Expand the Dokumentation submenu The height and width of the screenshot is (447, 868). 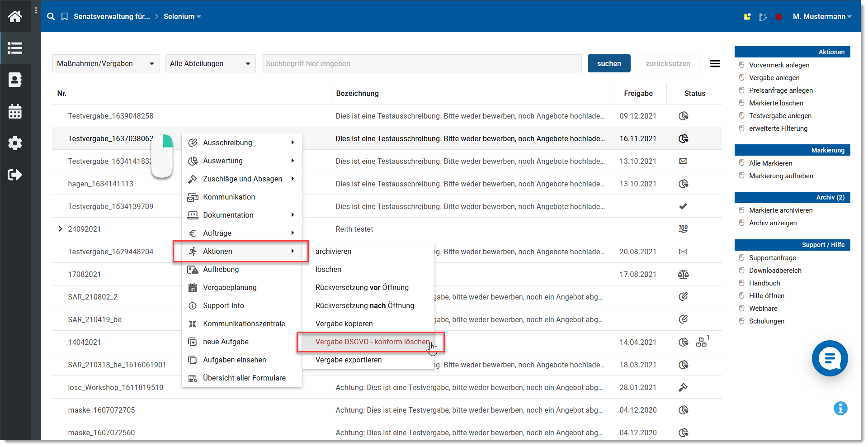pos(242,215)
